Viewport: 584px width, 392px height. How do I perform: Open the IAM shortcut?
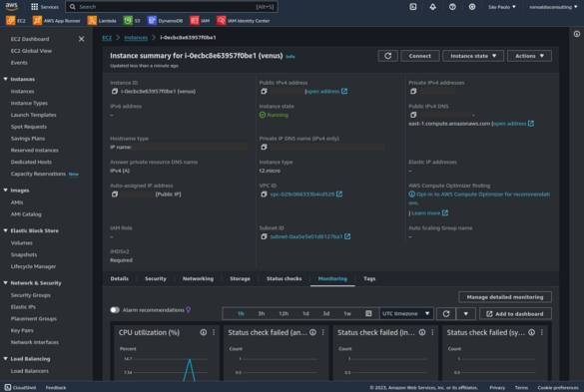pyautogui.click(x=200, y=21)
